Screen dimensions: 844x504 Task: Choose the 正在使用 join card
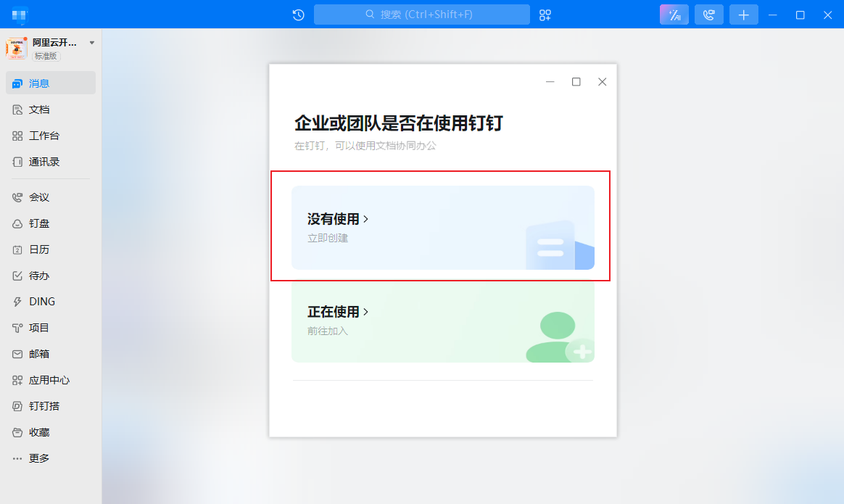443,321
